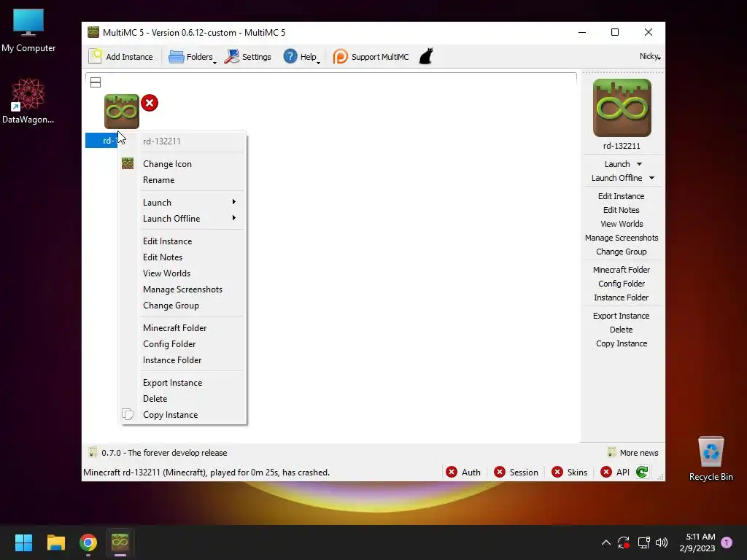Collapse the instance group toggle
The height and width of the screenshot is (560, 747).
96,82
